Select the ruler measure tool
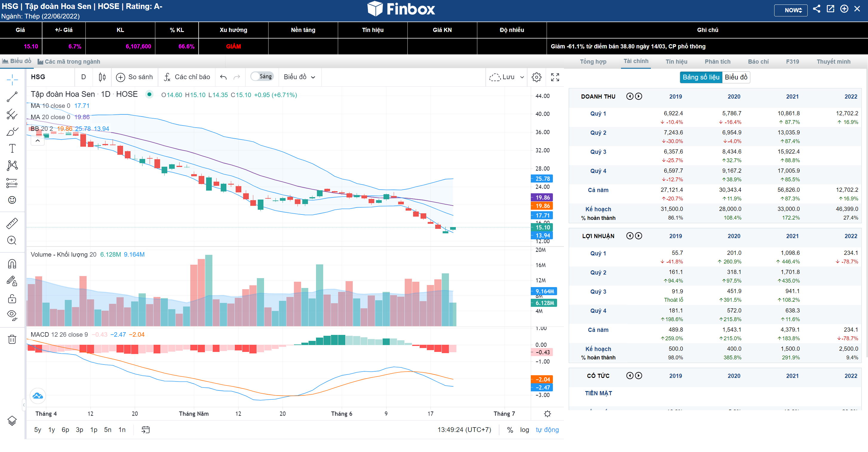 click(12, 223)
